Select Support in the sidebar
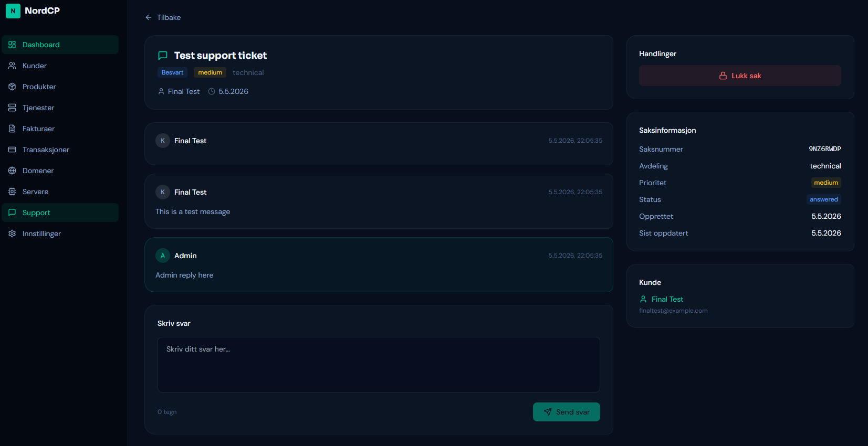Viewport: 868px width, 446px height. click(60, 213)
